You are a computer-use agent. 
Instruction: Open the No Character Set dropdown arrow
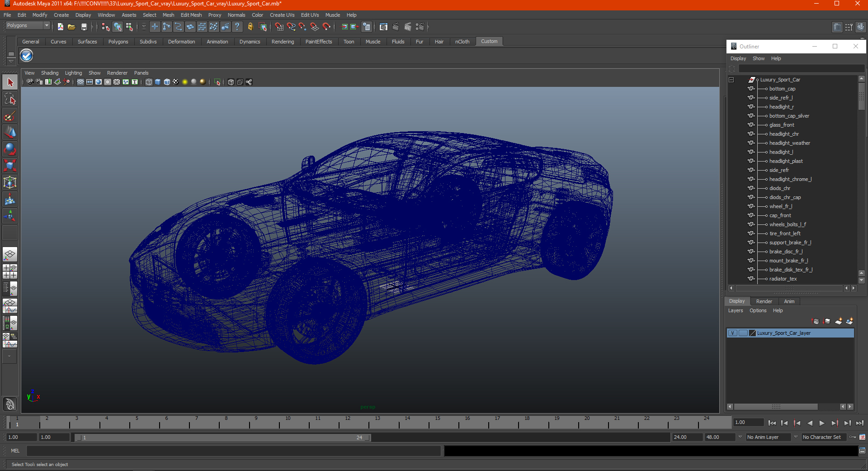pos(796,437)
